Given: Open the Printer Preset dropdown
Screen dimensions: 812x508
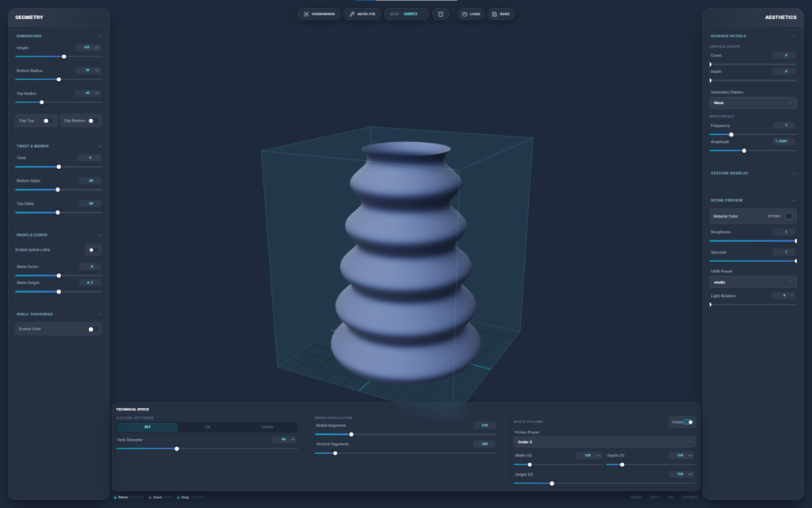Looking at the screenshot, I should [x=604, y=441].
